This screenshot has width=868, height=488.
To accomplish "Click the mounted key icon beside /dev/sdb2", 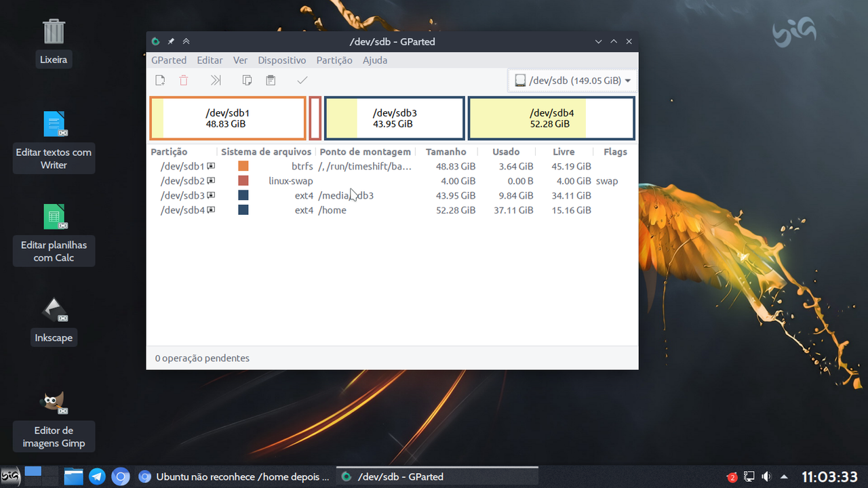I will (x=211, y=181).
